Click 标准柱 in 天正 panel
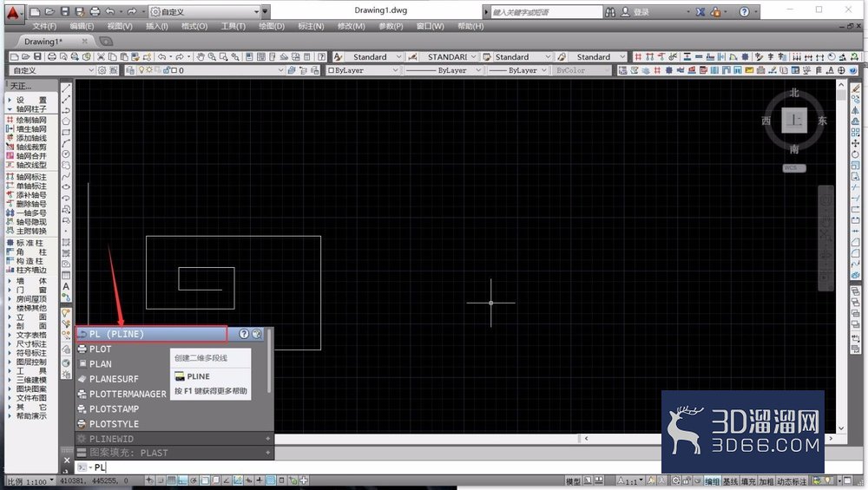This screenshot has height=490, width=868. point(27,243)
